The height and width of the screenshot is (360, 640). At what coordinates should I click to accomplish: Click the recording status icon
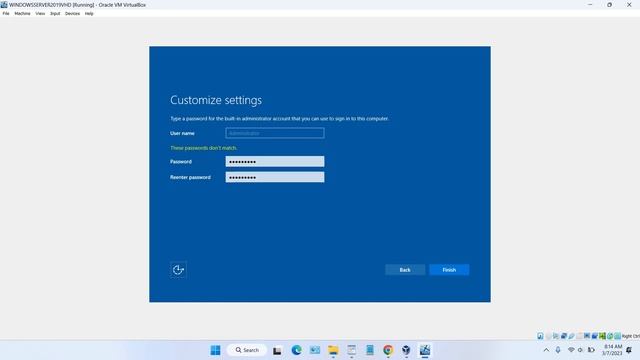595,336
